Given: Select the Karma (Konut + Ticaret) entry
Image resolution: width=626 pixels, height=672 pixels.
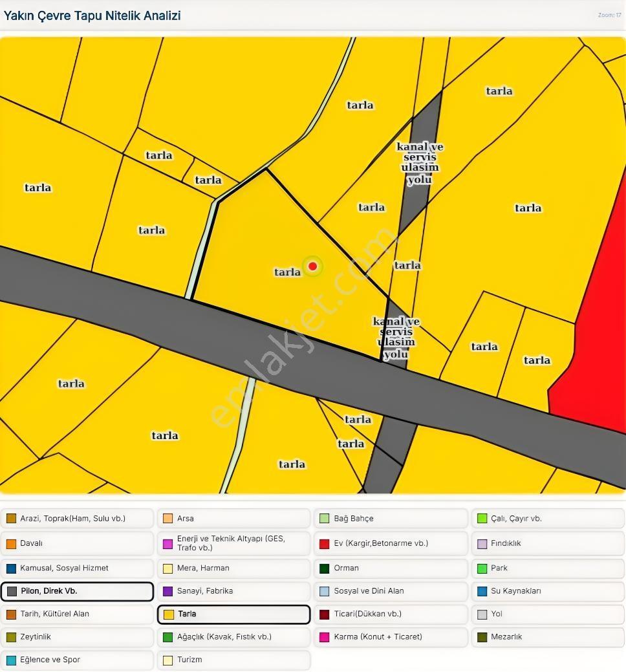Looking at the screenshot, I should (391, 637).
